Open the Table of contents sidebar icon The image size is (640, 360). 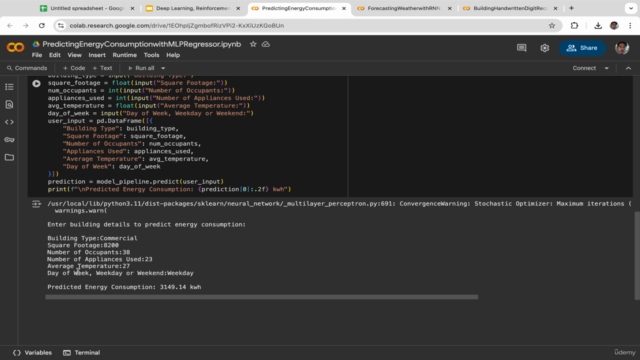(x=9, y=87)
